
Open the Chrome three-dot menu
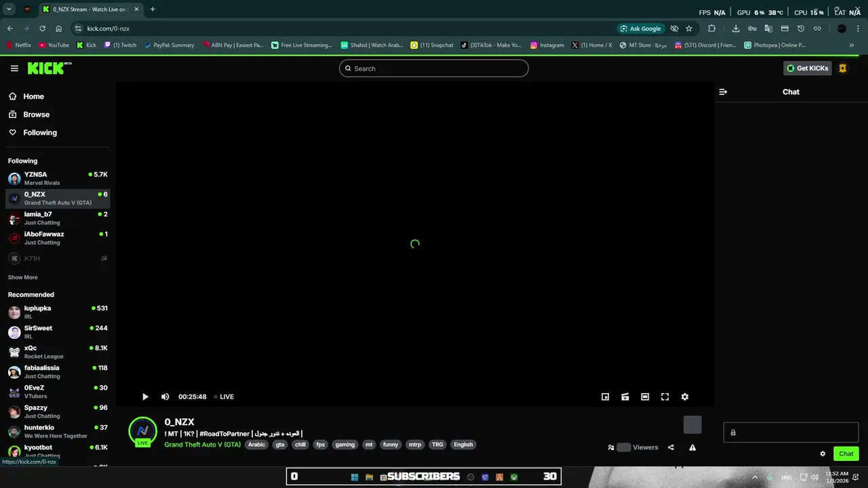(858, 28)
